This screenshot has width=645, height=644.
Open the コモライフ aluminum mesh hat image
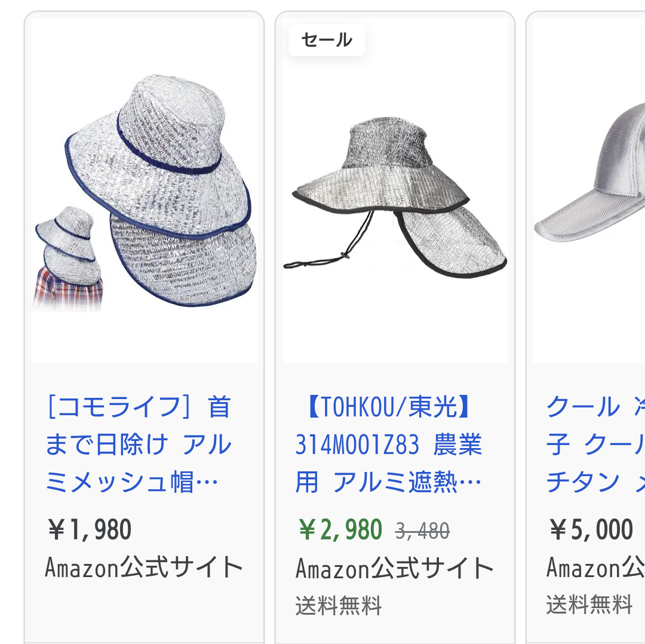(x=145, y=191)
